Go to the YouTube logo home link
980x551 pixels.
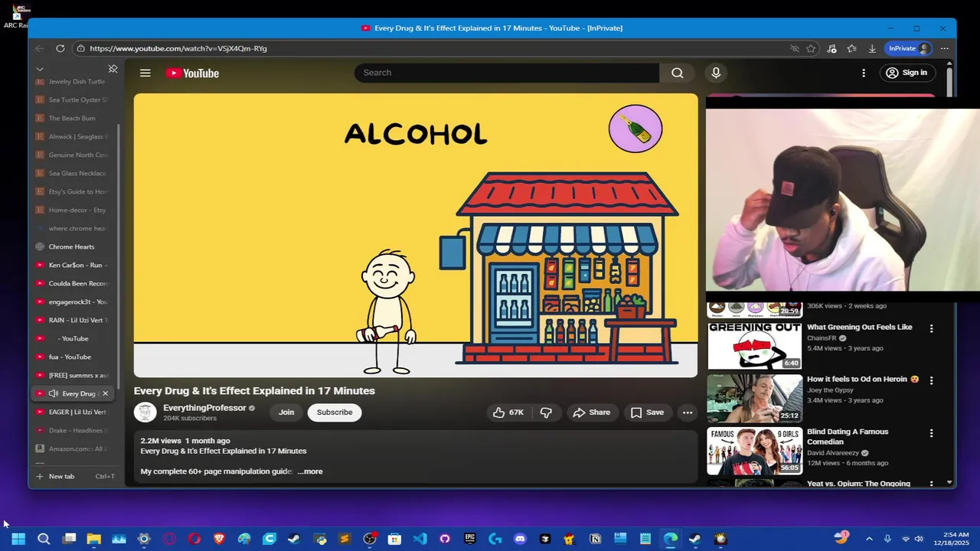[192, 73]
